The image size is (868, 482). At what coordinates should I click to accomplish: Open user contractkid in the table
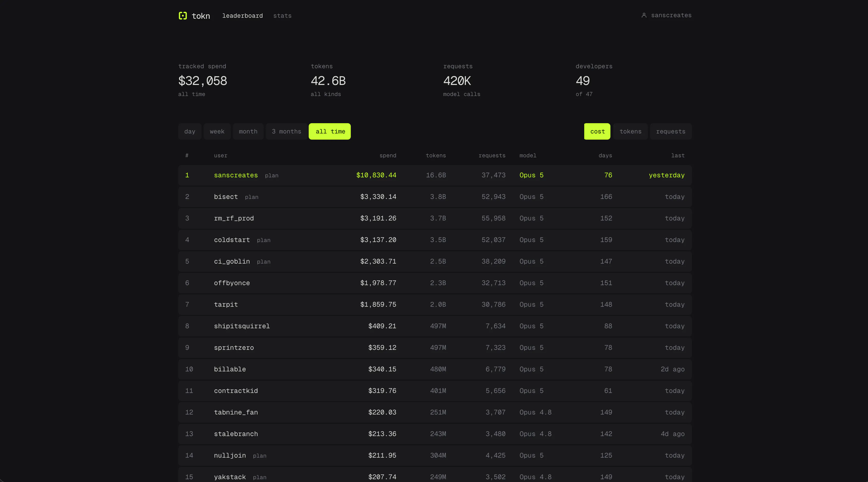[x=236, y=391]
